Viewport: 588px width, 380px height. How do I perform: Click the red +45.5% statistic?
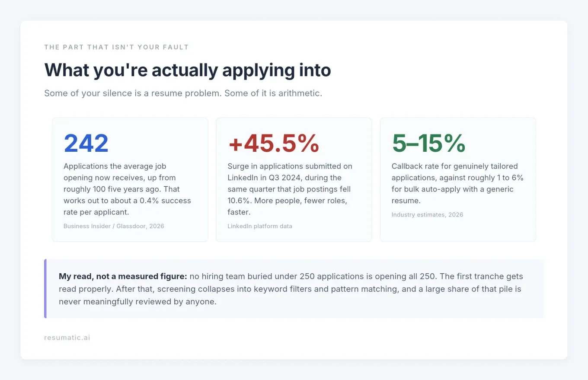(273, 144)
